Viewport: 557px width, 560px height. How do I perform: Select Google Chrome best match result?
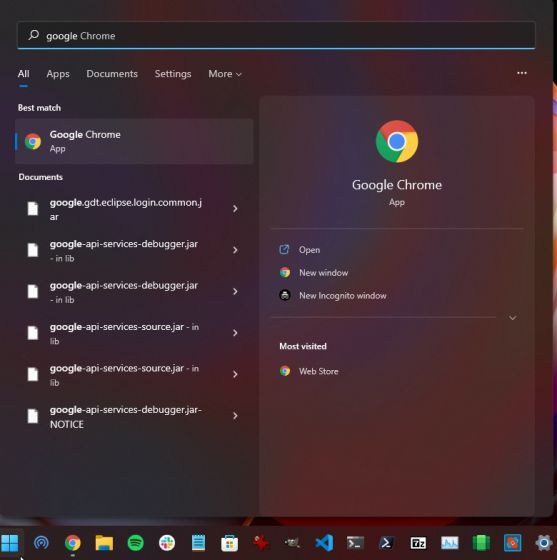(x=134, y=141)
